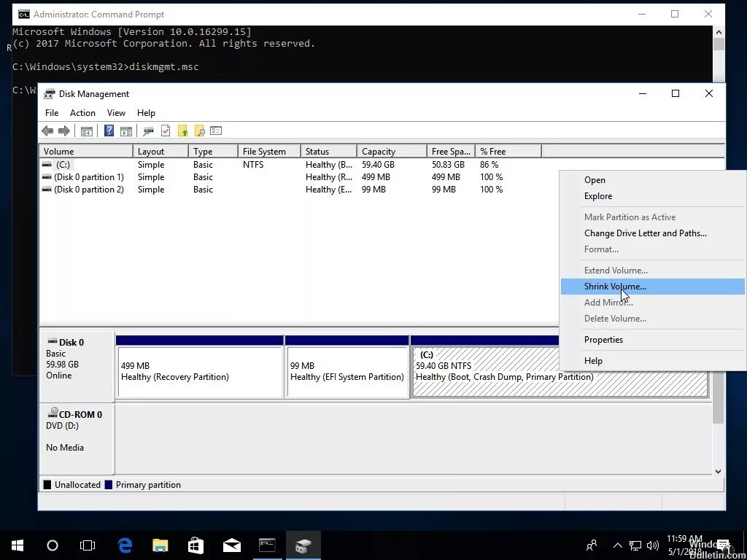Click the checklist settings toolbar icon
Screen dimensions: 747x560
pos(216,131)
